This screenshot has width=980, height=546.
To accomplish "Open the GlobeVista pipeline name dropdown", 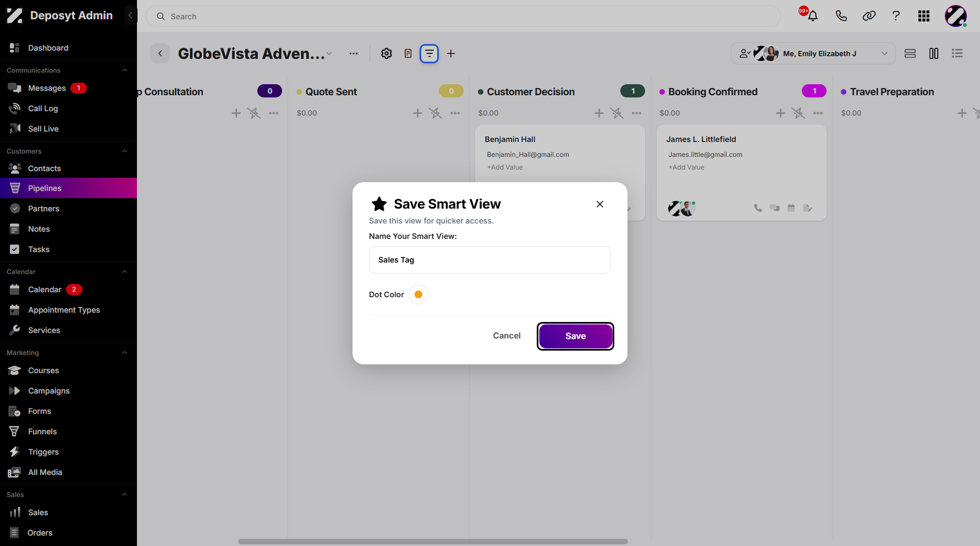I will pos(329,53).
